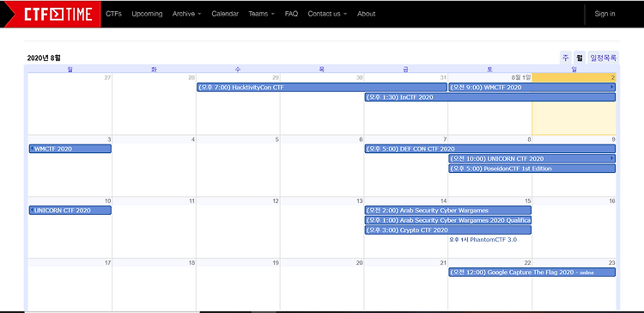The height and width of the screenshot is (313, 644).
Task: Open the (오전 2:00) Arab Security Cyber Wargames event
Action: (447, 210)
